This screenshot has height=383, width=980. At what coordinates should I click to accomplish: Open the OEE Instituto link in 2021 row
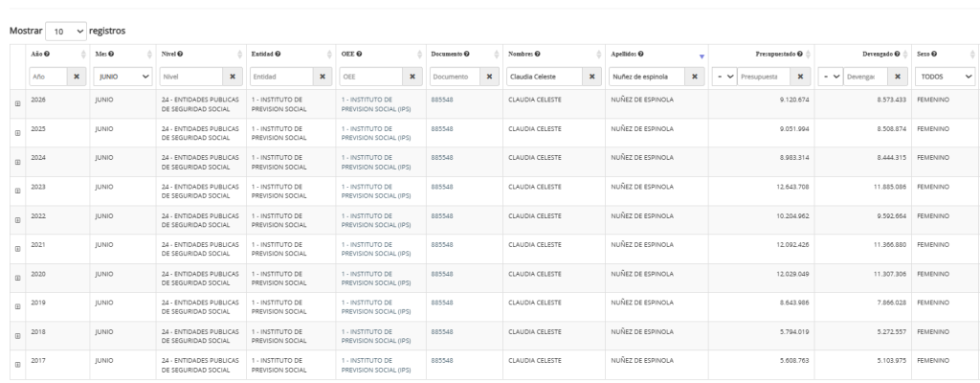(375, 249)
